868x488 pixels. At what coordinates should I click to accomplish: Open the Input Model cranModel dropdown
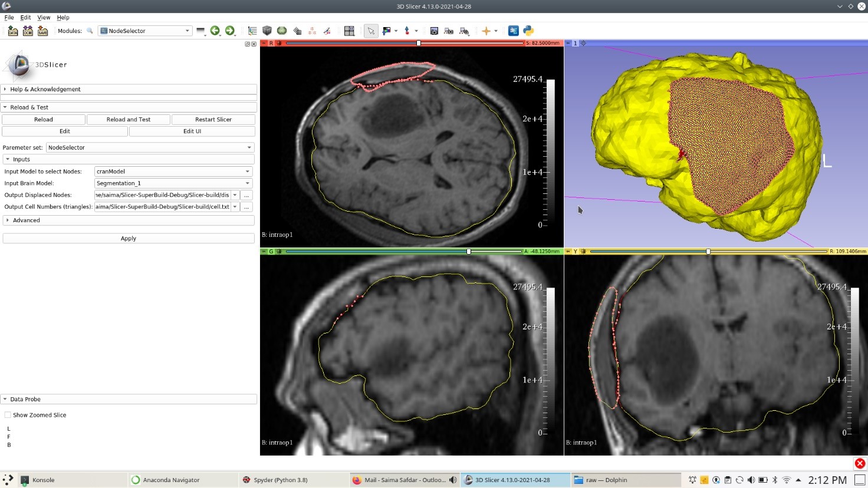[173, 172]
